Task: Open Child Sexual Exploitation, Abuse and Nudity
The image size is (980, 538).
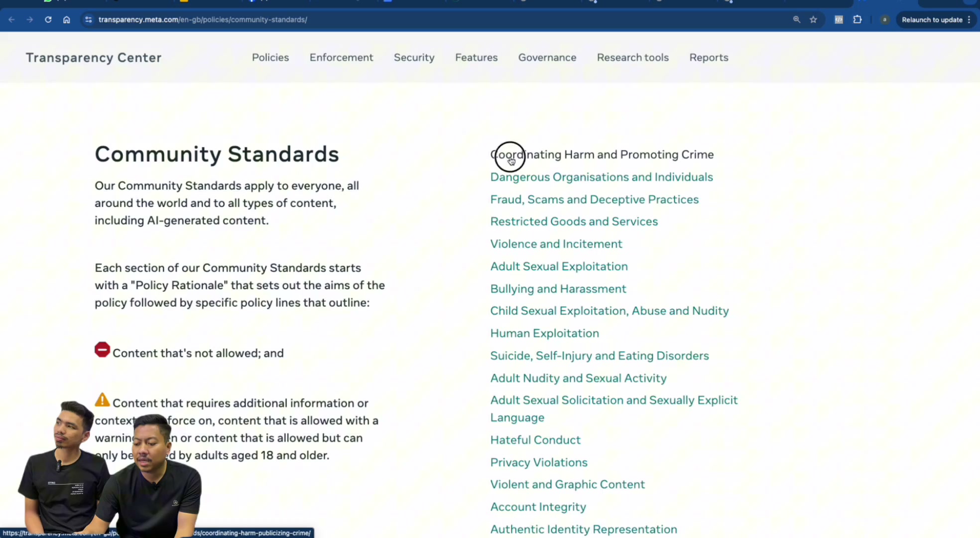Action: [x=609, y=310]
